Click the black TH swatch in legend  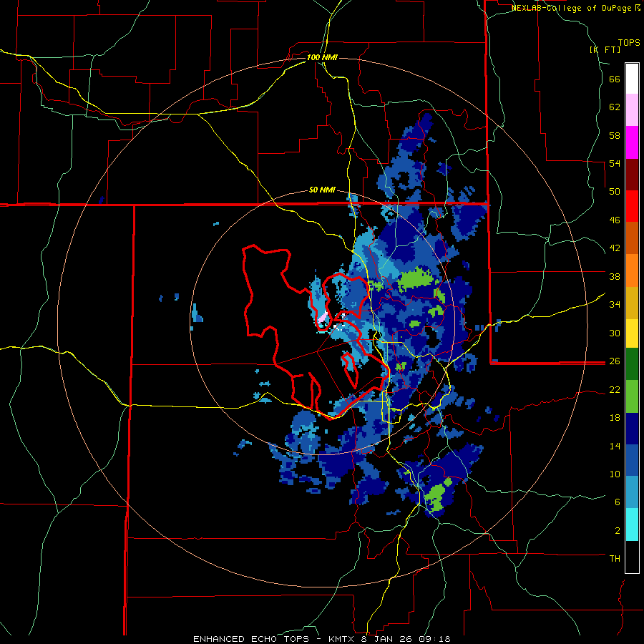[632, 557]
